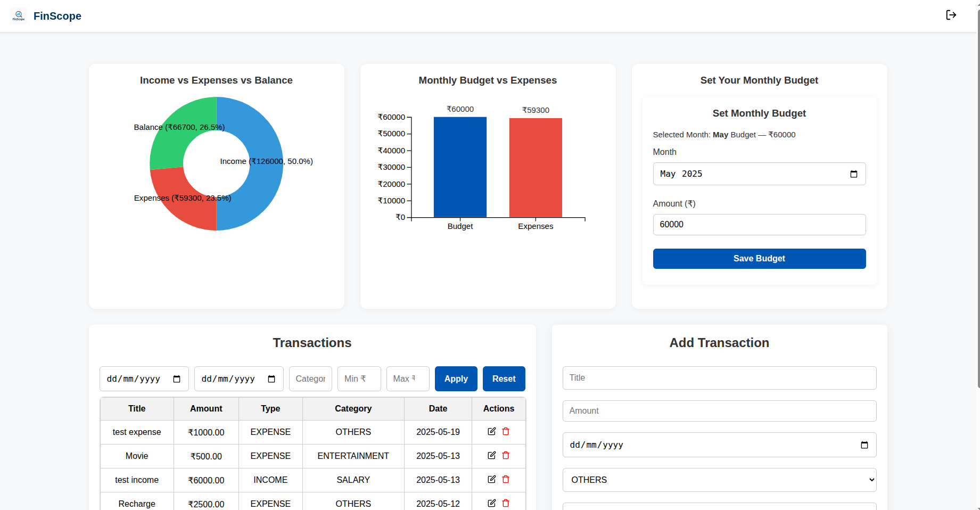Click the logout icon in header

951,15
